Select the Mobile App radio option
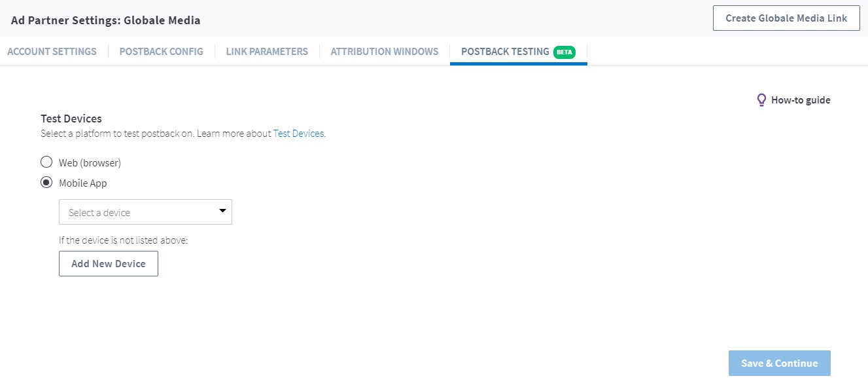868x391 pixels. pyautogui.click(x=46, y=183)
